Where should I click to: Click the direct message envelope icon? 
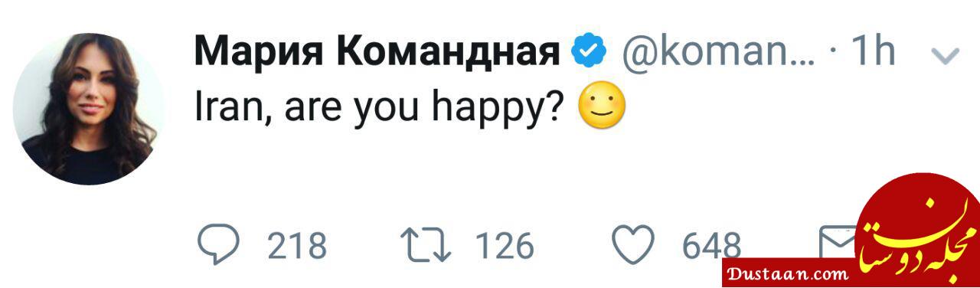tap(840, 243)
